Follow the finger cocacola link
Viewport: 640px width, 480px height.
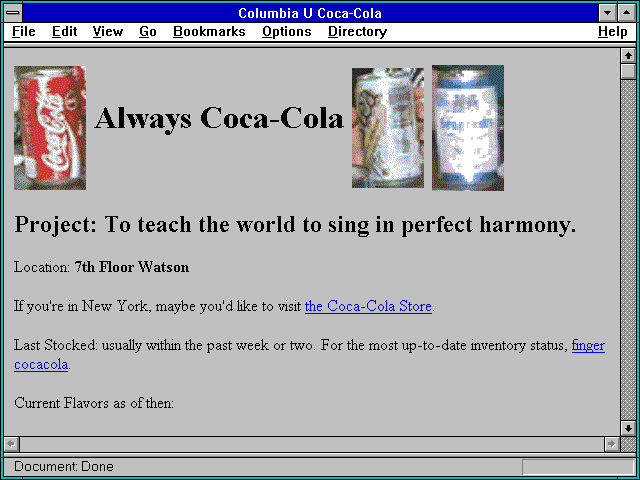tap(588, 345)
